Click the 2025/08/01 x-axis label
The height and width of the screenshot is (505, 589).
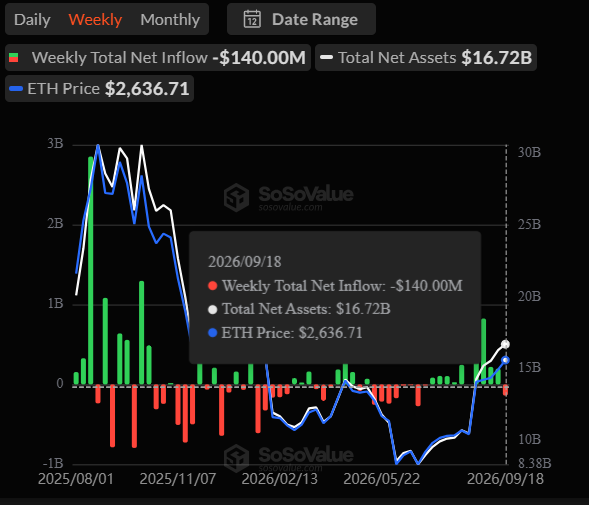click(76, 479)
